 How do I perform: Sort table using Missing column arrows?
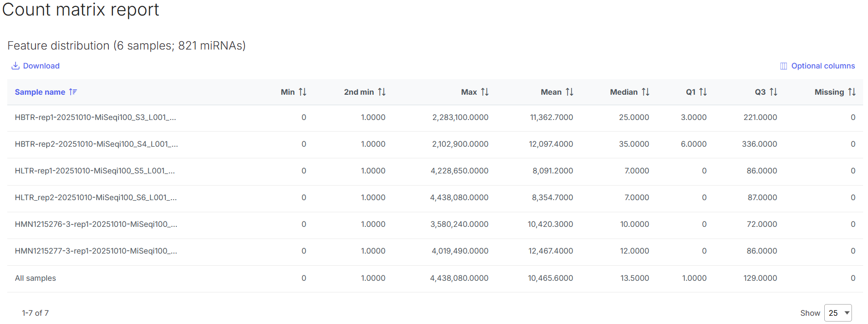(851, 92)
